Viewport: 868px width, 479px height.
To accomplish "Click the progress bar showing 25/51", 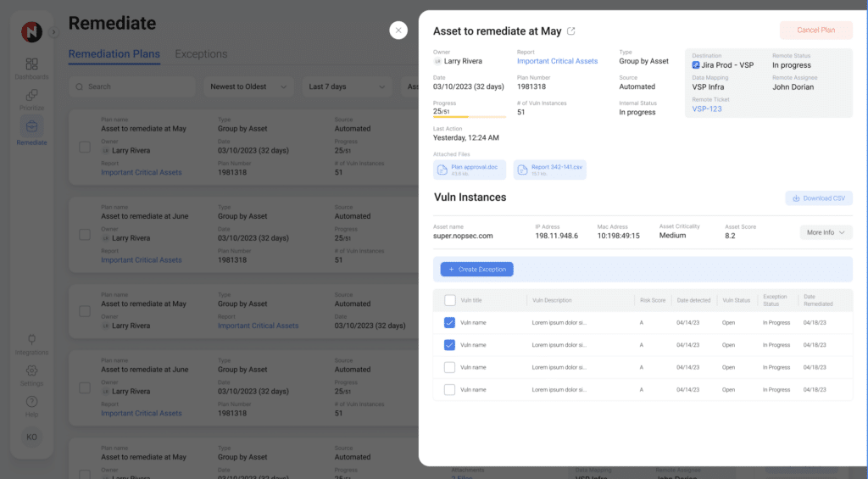I will point(470,117).
